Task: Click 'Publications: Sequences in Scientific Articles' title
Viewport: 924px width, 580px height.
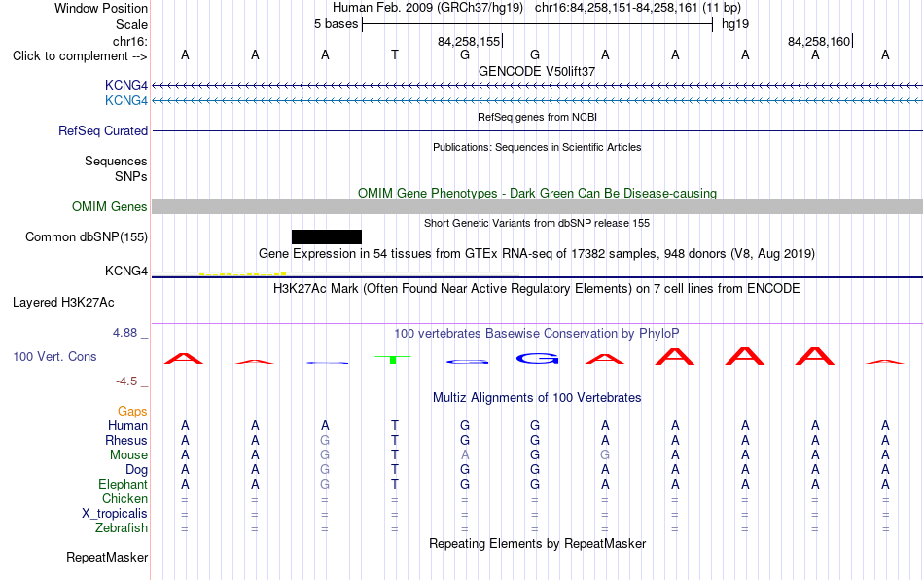Action: [x=537, y=147]
